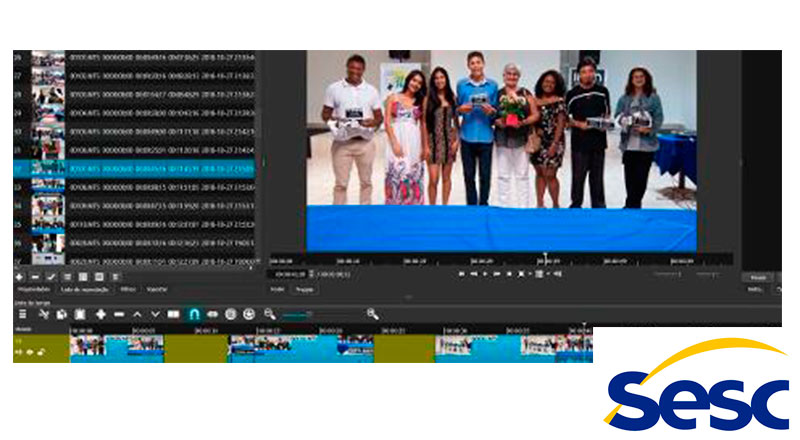Click the lift up-chevron icon in timeline
The width and height of the screenshot is (800, 440).
(137, 314)
